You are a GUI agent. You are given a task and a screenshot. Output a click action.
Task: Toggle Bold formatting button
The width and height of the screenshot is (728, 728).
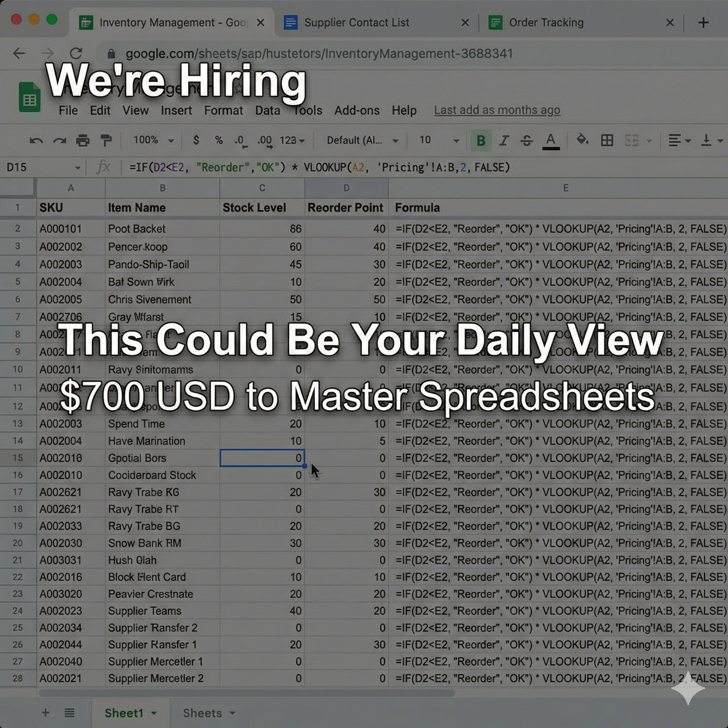(x=481, y=140)
